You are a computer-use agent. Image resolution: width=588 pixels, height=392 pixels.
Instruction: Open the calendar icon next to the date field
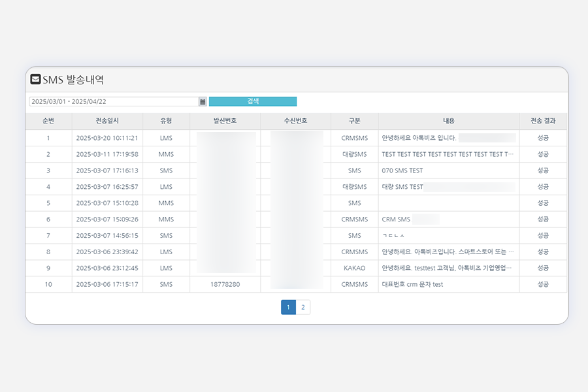(202, 101)
